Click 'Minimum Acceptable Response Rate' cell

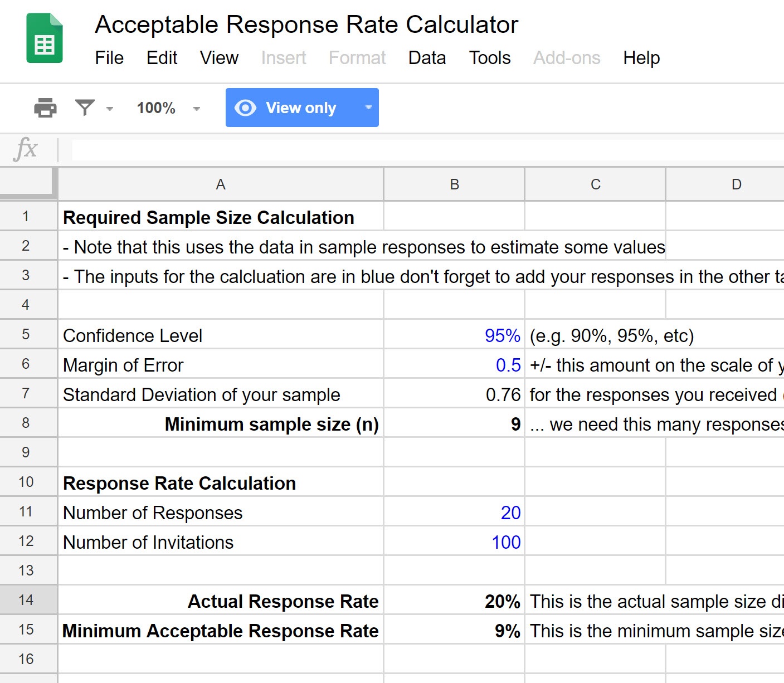pyautogui.click(x=221, y=630)
